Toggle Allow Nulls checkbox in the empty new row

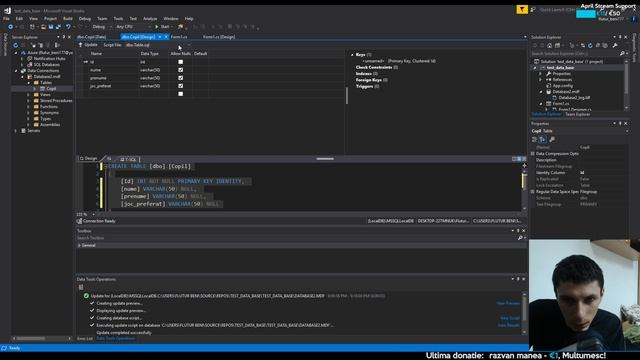(x=180, y=94)
